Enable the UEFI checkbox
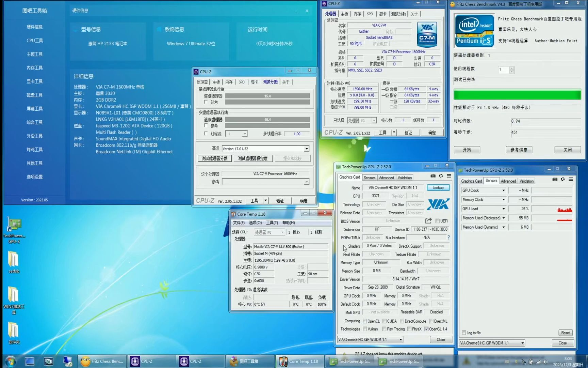This screenshot has height=368, width=588. pos(438,221)
